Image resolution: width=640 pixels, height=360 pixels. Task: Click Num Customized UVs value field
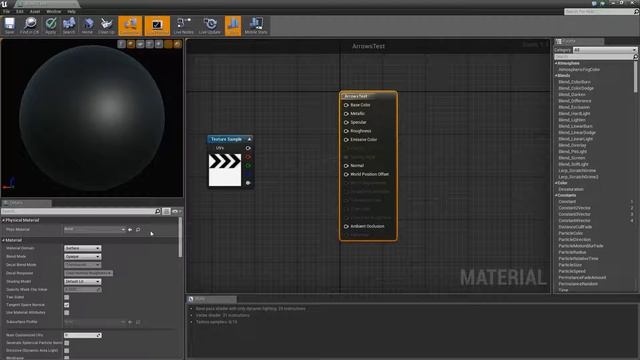82,336
